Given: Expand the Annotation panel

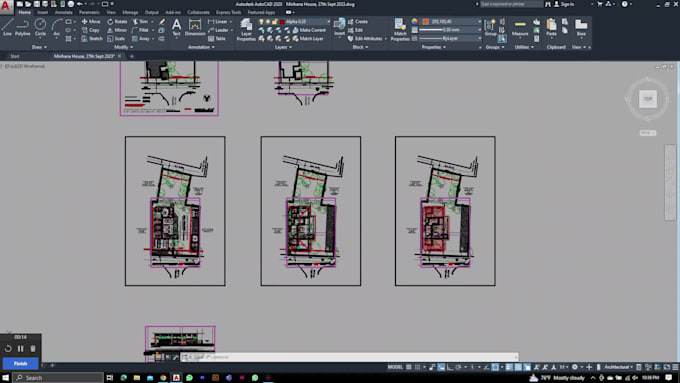Looking at the screenshot, I should [x=201, y=47].
